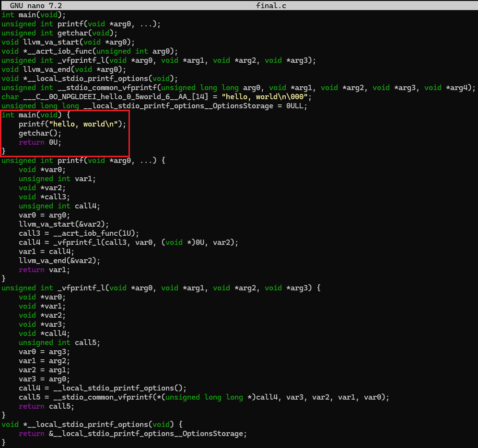Viewport: 478px width, 448px height.
Task: Click the llvm_va_start(&var2); call line
Action: click(64, 224)
